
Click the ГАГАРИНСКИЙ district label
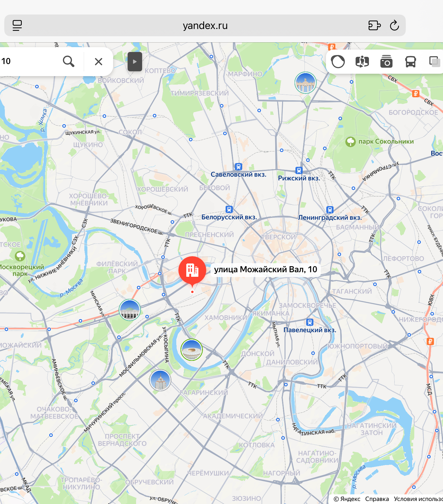click(x=204, y=393)
